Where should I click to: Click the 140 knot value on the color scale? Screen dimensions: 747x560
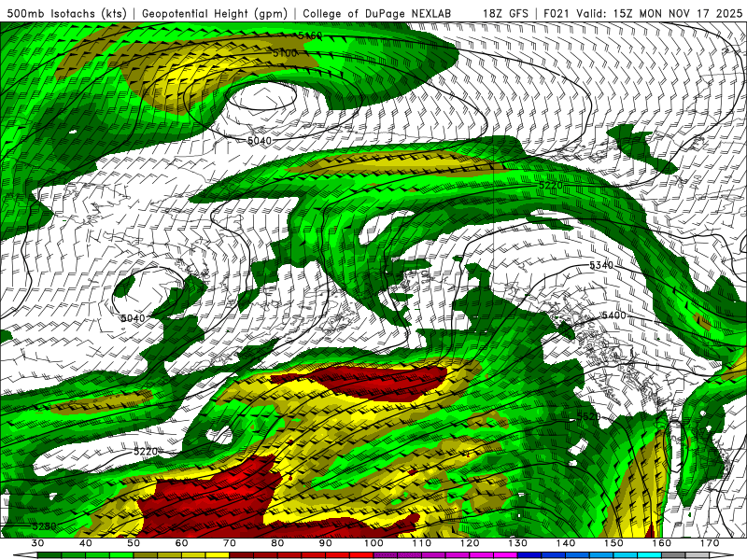click(x=566, y=543)
